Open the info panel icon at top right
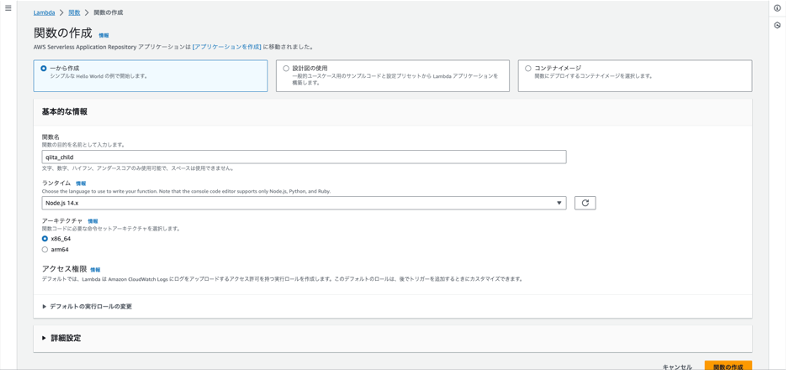This screenshot has width=786, height=370. [777, 9]
